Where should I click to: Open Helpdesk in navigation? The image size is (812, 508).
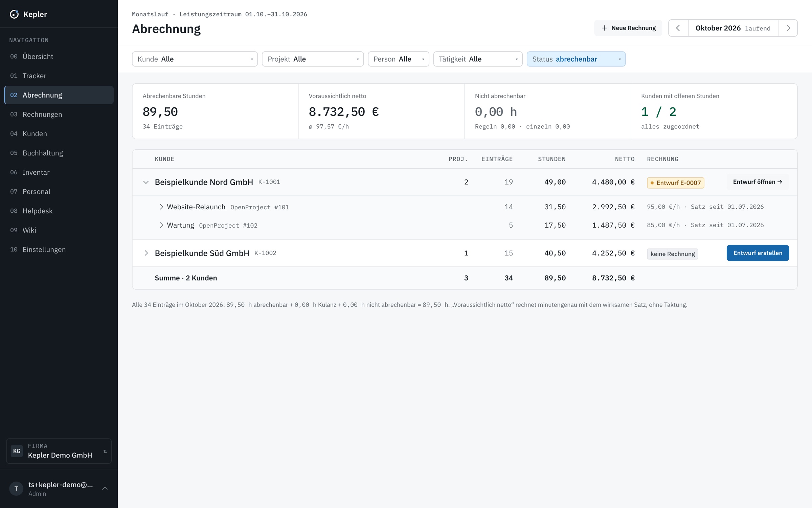[x=59, y=211]
